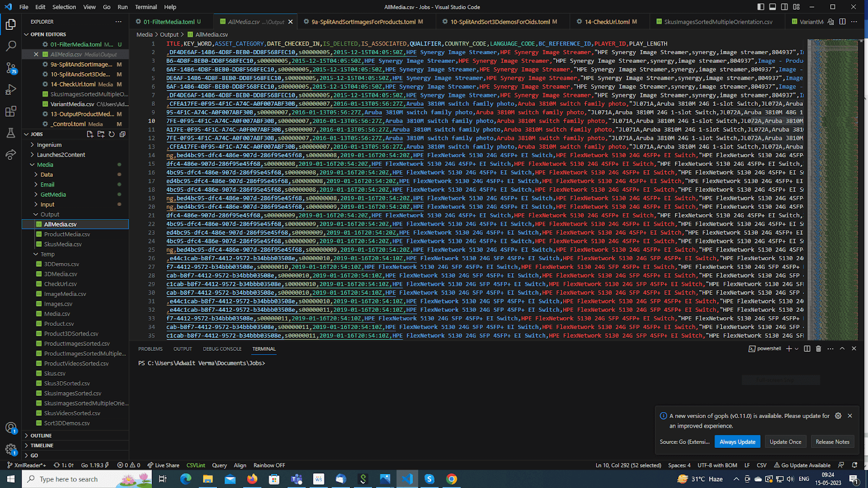Toggle Rainbow OFF in status bar
The width and height of the screenshot is (868, 488).
tap(269, 465)
